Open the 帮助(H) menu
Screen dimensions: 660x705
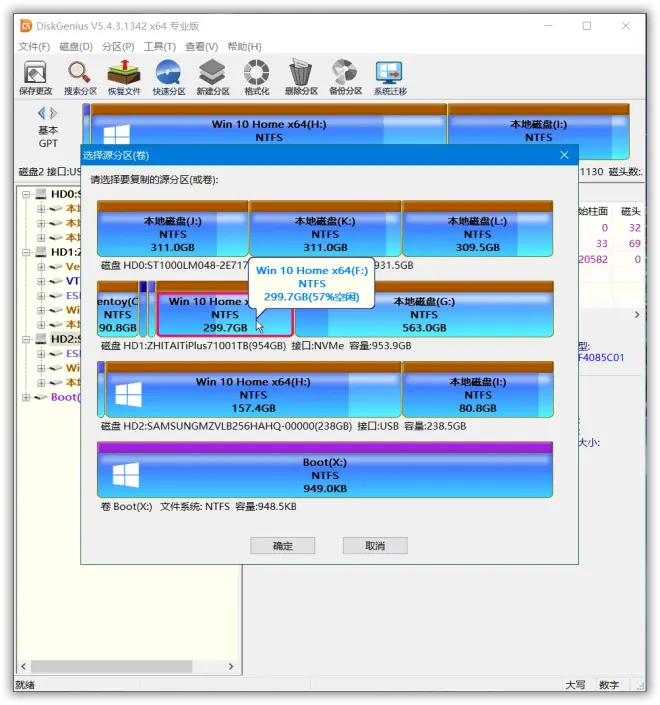pyautogui.click(x=244, y=46)
